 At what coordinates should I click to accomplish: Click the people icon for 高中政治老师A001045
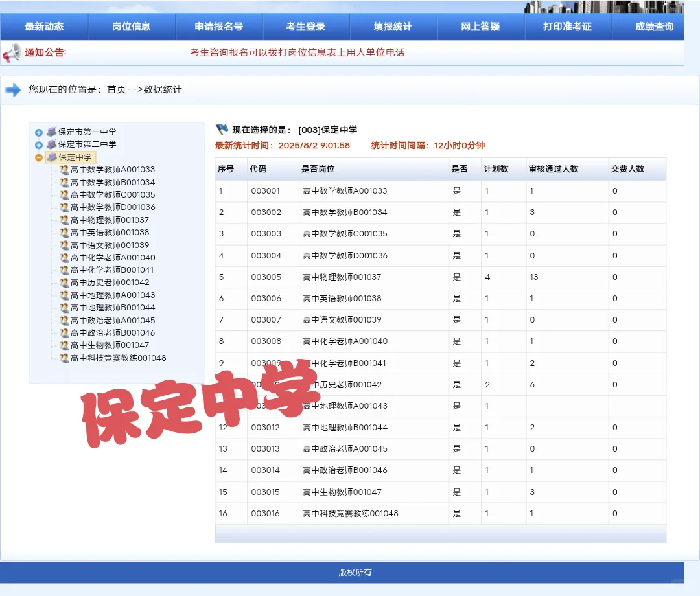click(64, 321)
